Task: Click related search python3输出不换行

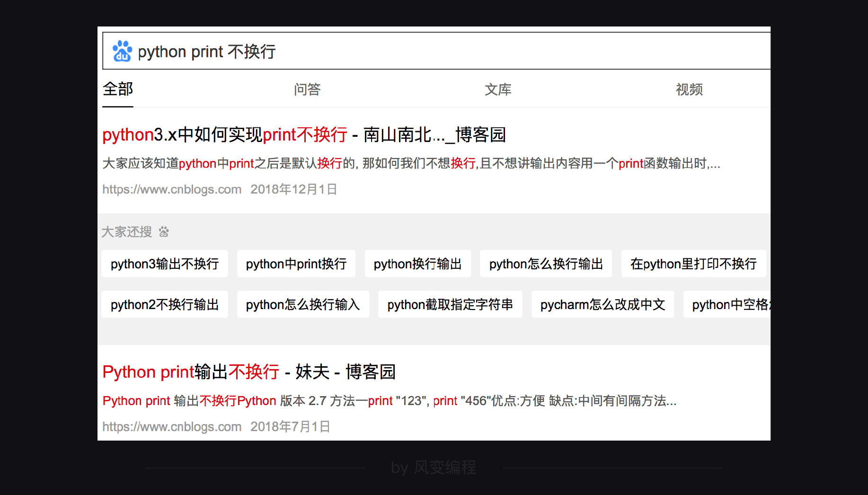Action: point(165,264)
